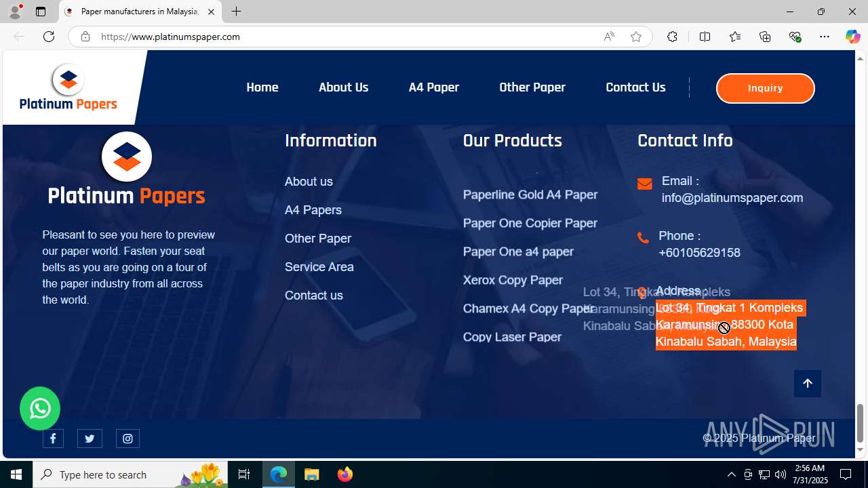Click the scroll-to-top arrow button
This screenshot has height=488, width=868.
[808, 384]
